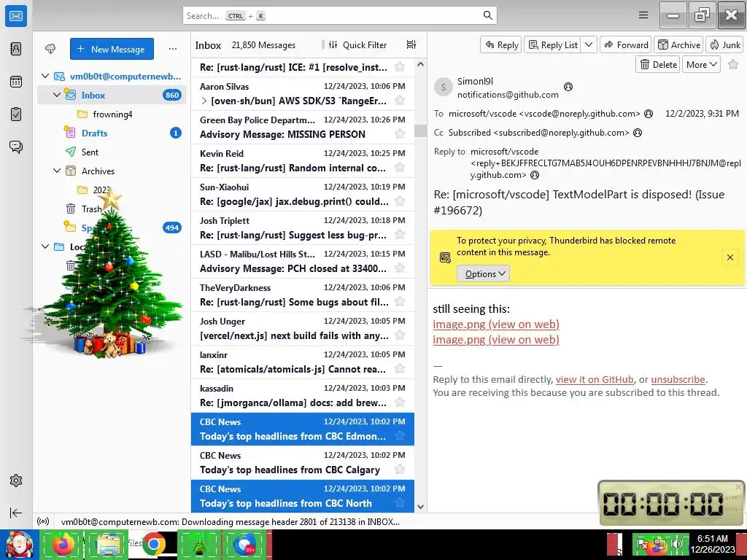Click the Junk button
This screenshot has width=747, height=560.
click(x=725, y=44)
